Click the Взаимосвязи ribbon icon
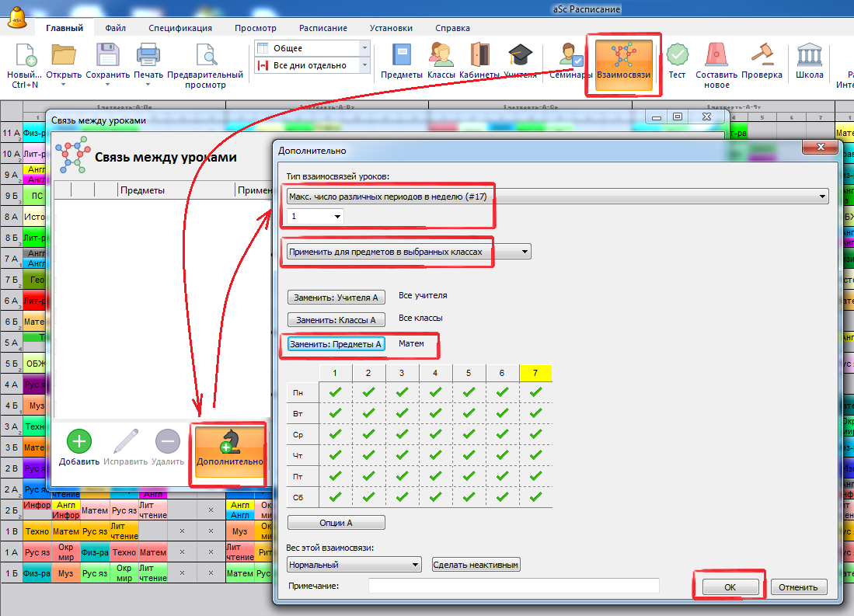The width and height of the screenshot is (854, 616). [x=623, y=59]
